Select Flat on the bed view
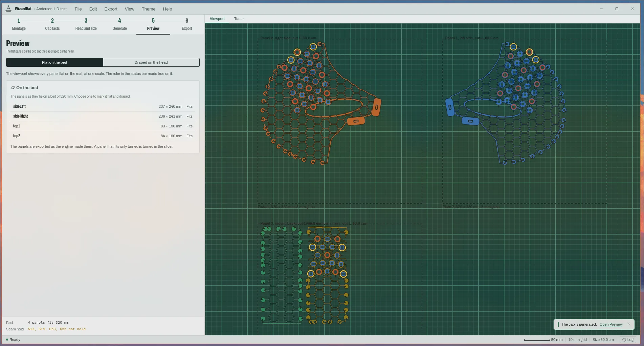This screenshot has width=644, height=346. click(x=54, y=62)
